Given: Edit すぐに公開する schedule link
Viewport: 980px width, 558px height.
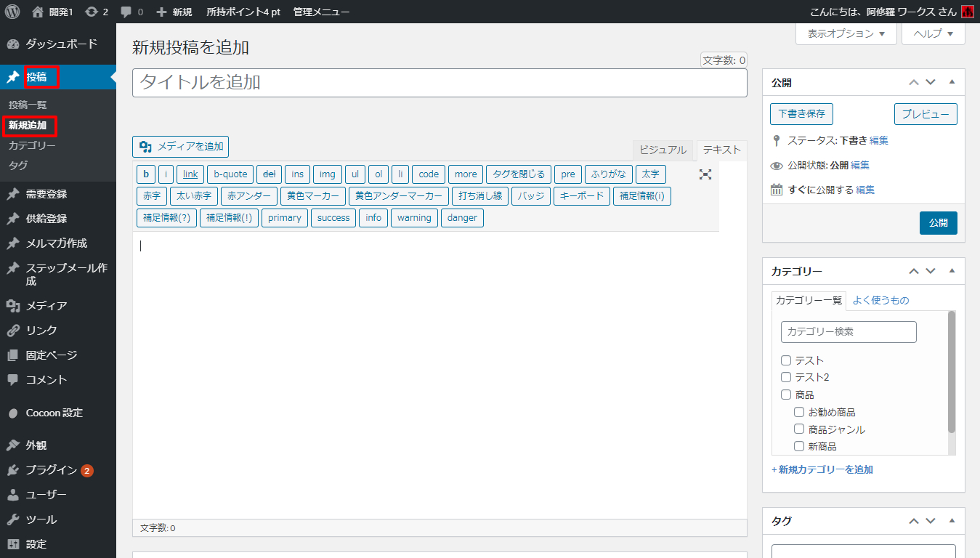Looking at the screenshot, I should tap(865, 190).
